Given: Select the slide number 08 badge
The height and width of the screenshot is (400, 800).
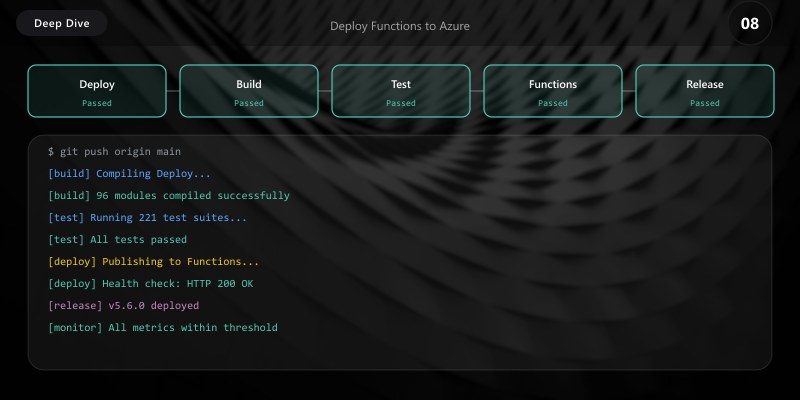Looking at the screenshot, I should [749, 23].
